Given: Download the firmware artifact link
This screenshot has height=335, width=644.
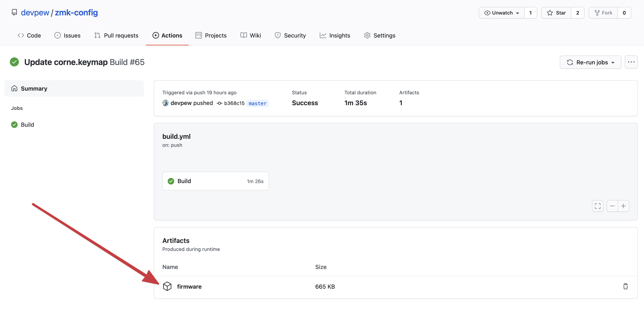Looking at the screenshot, I should point(189,286).
